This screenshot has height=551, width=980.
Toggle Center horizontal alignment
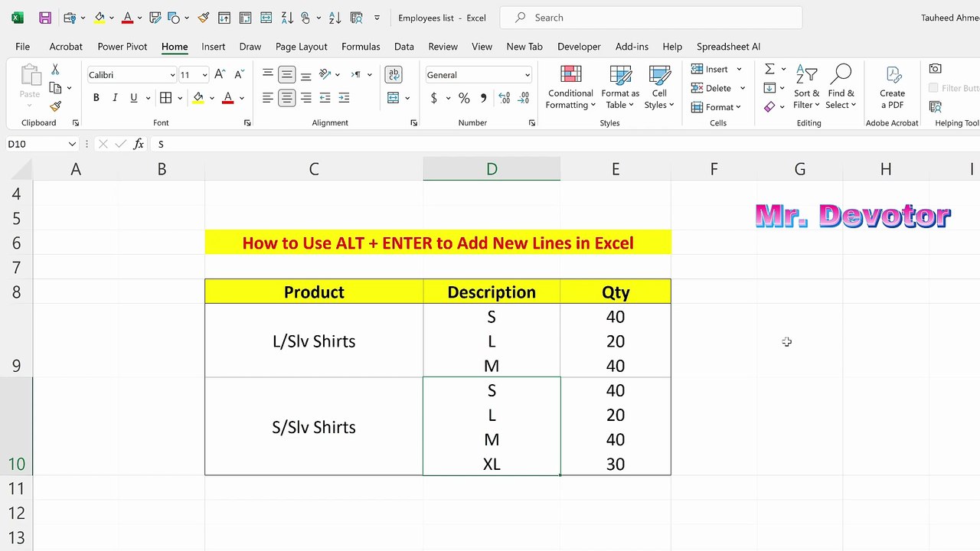point(287,97)
